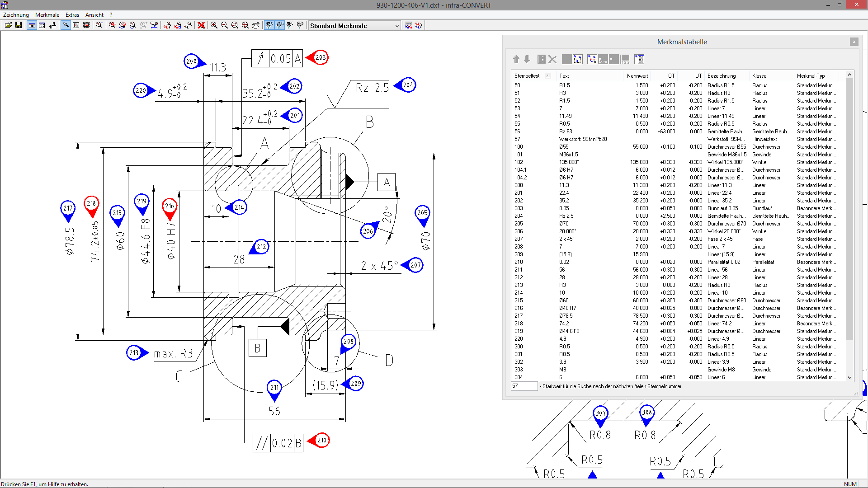Toggle the ABC text filter button
The height and width of the screenshot is (488, 868).
coord(290,25)
